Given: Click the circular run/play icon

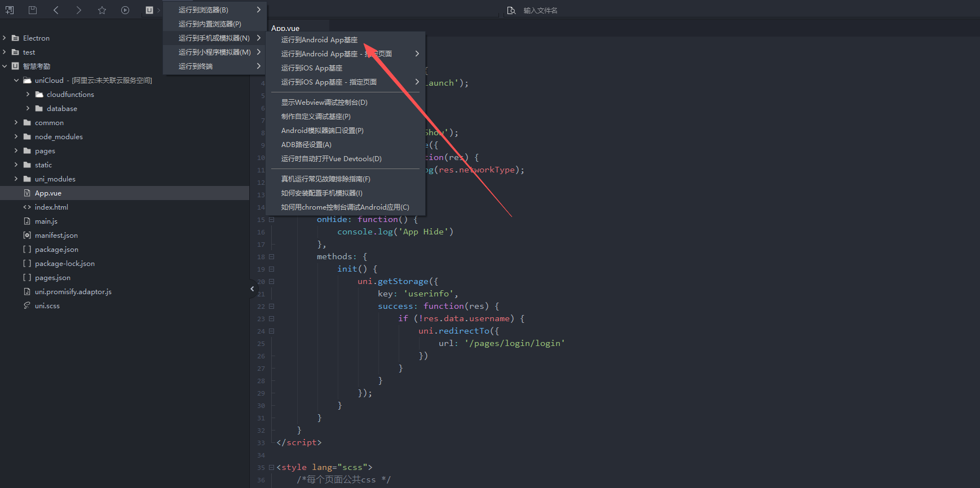Looking at the screenshot, I should coord(125,10).
